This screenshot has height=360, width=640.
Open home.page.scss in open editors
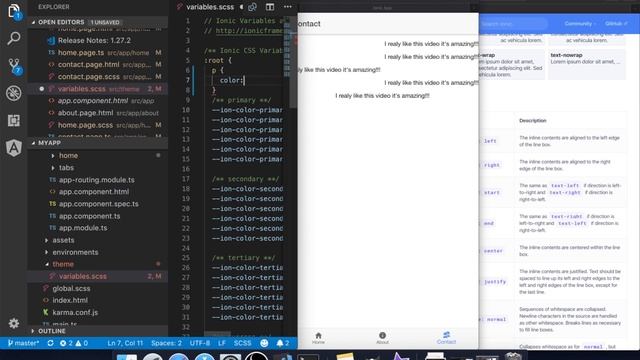(x=85, y=125)
